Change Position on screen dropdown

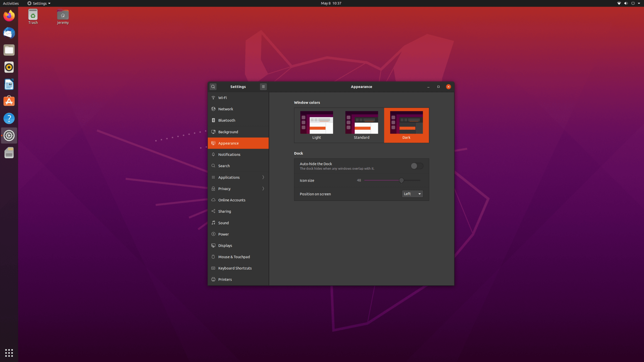pyautogui.click(x=412, y=194)
